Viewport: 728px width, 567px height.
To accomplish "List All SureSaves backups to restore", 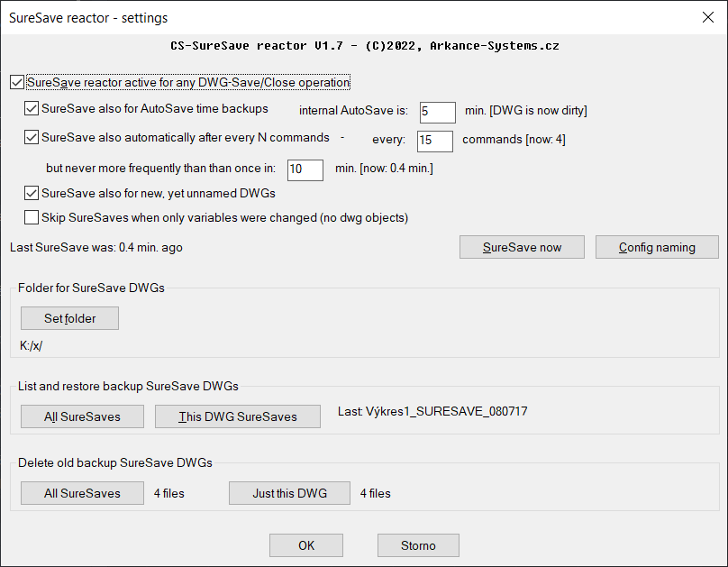I will point(82,416).
